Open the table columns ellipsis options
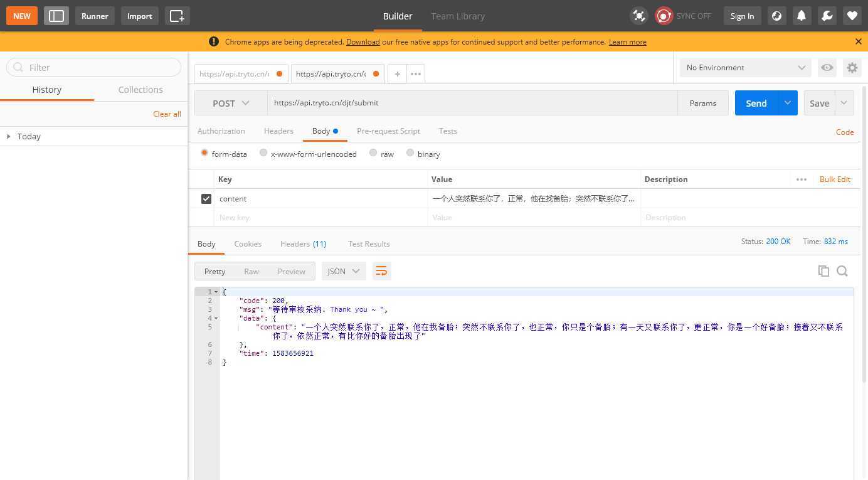This screenshot has width=868, height=480. tap(801, 179)
